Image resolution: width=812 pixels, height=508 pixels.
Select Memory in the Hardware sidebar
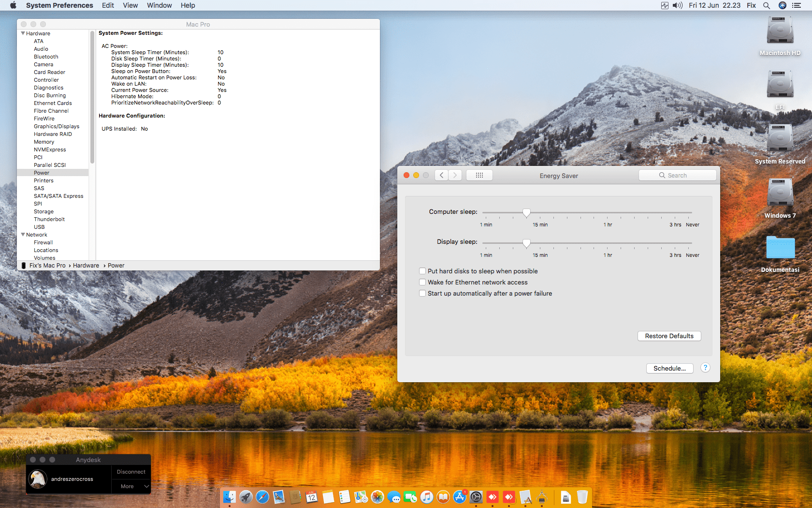point(44,142)
